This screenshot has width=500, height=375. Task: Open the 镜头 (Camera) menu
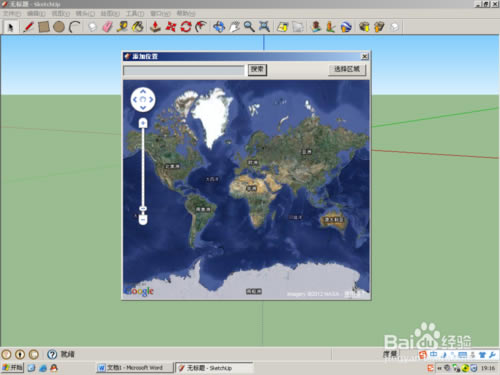pyautogui.click(x=85, y=14)
